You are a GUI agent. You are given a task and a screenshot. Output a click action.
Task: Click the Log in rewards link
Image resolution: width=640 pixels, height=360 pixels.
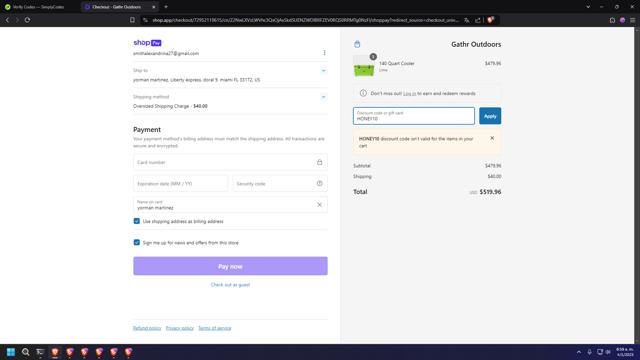pyautogui.click(x=409, y=93)
